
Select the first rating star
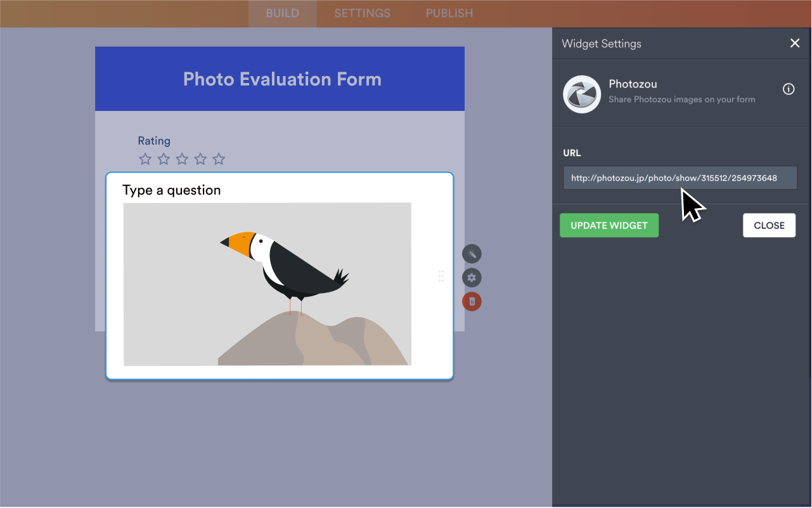[145, 159]
